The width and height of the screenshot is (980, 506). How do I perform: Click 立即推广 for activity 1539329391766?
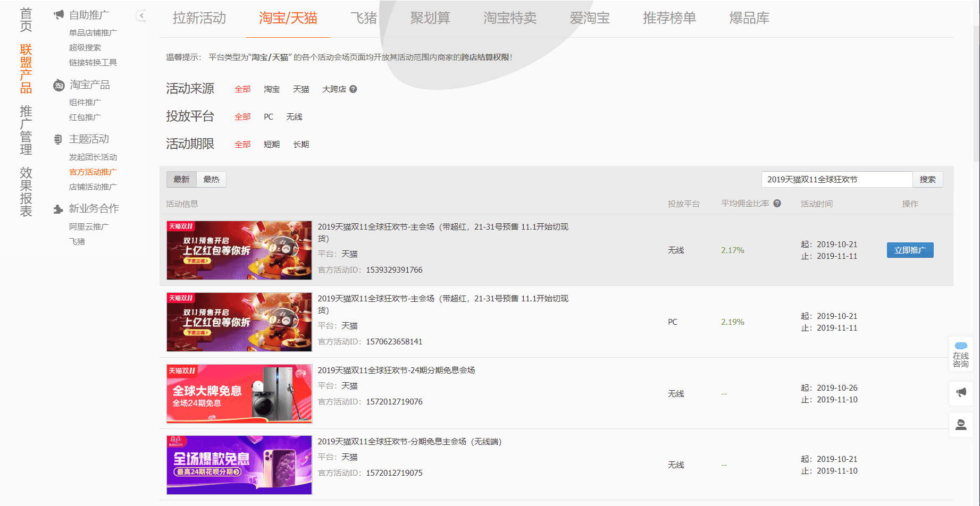[910, 250]
